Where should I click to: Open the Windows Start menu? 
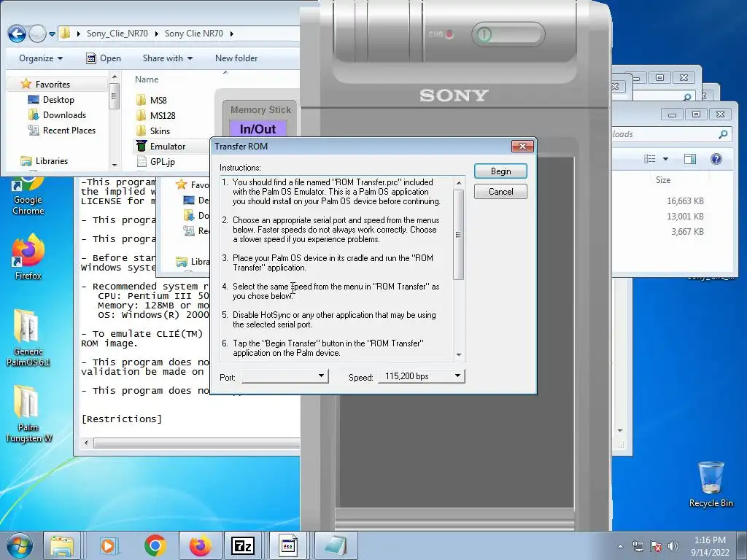[x=19, y=545]
